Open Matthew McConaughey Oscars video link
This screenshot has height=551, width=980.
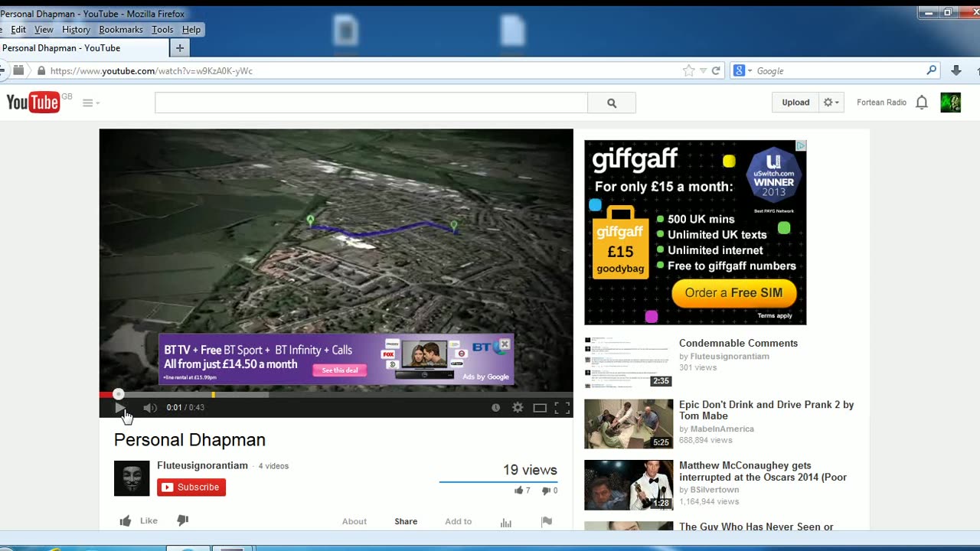click(763, 471)
